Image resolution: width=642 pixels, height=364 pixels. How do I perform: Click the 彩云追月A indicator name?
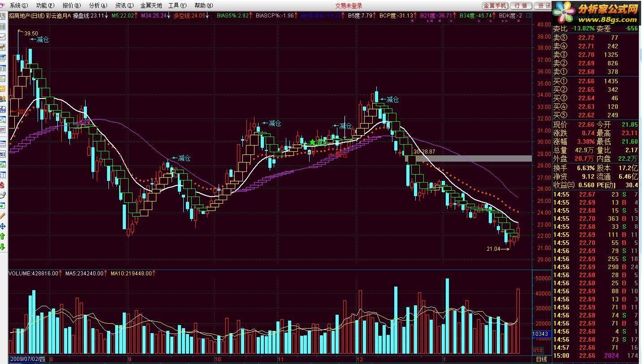point(59,15)
